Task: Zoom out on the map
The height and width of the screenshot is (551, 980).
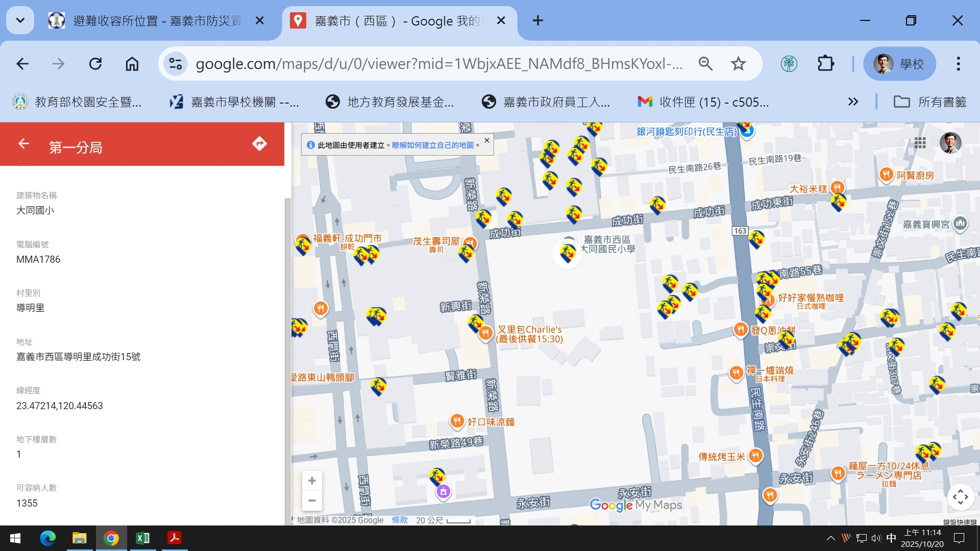Action: pyautogui.click(x=312, y=500)
